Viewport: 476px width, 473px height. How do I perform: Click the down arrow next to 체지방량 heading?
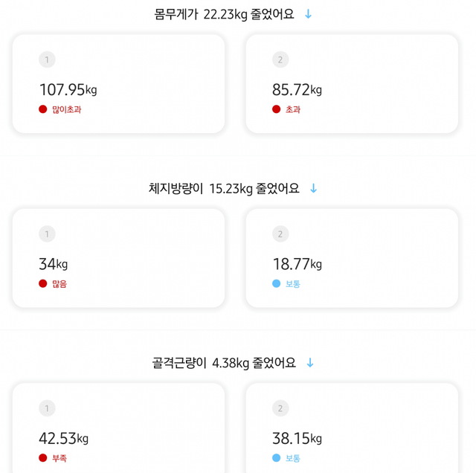click(x=313, y=189)
